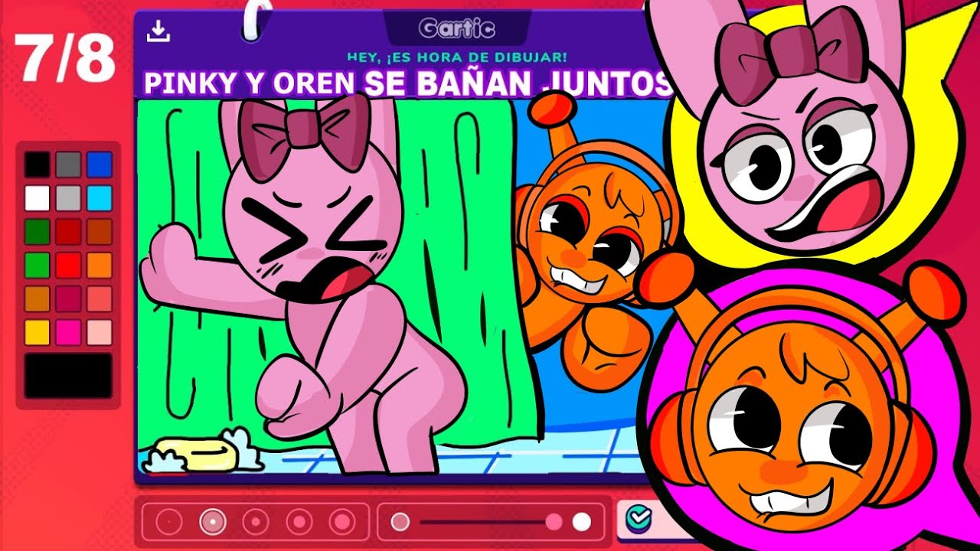980x551 pixels.
Task: Select the salmon color swatch
Action: click(x=100, y=298)
